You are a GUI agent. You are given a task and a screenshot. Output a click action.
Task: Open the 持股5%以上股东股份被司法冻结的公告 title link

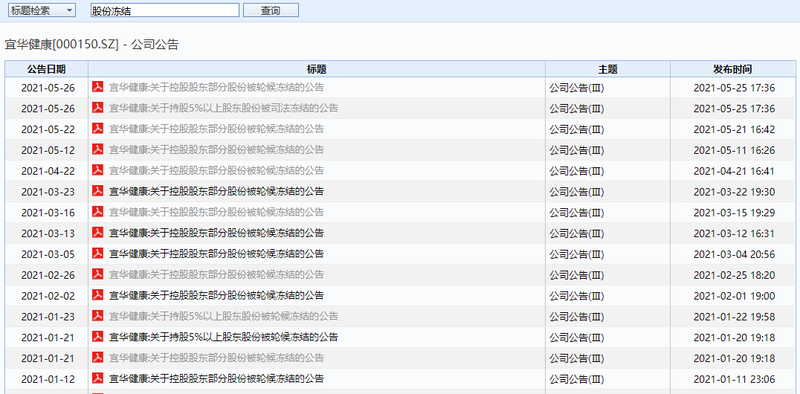[223, 108]
